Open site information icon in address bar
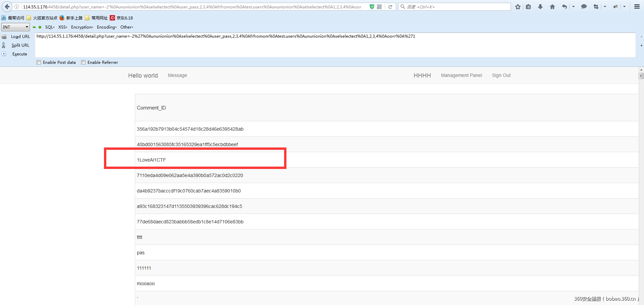 click(17, 7)
